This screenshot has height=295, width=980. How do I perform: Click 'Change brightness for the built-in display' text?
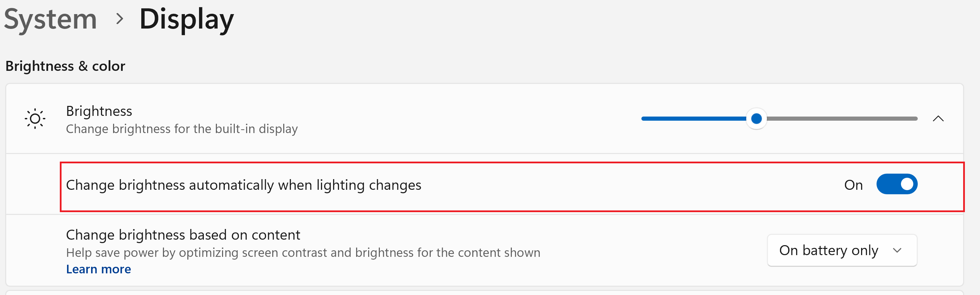click(x=182, y=129)
